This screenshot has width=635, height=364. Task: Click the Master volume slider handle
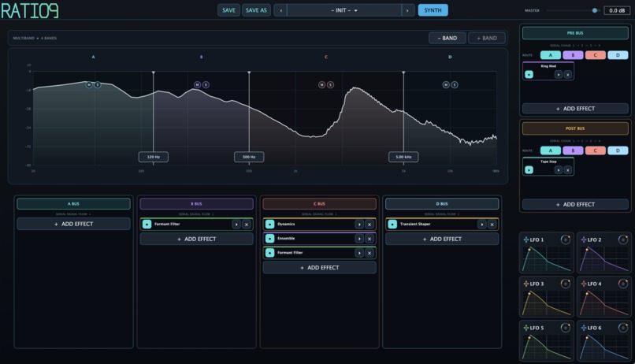pos(595,10)
